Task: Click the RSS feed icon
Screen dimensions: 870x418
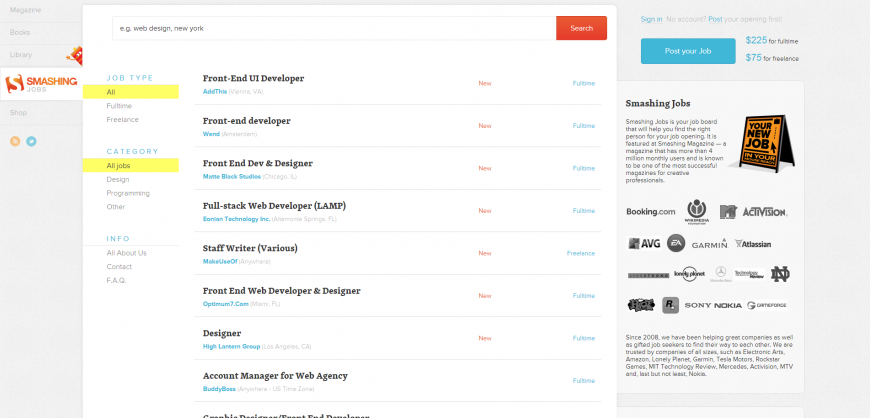Action: pyautogui.click(x=15, y=141)
